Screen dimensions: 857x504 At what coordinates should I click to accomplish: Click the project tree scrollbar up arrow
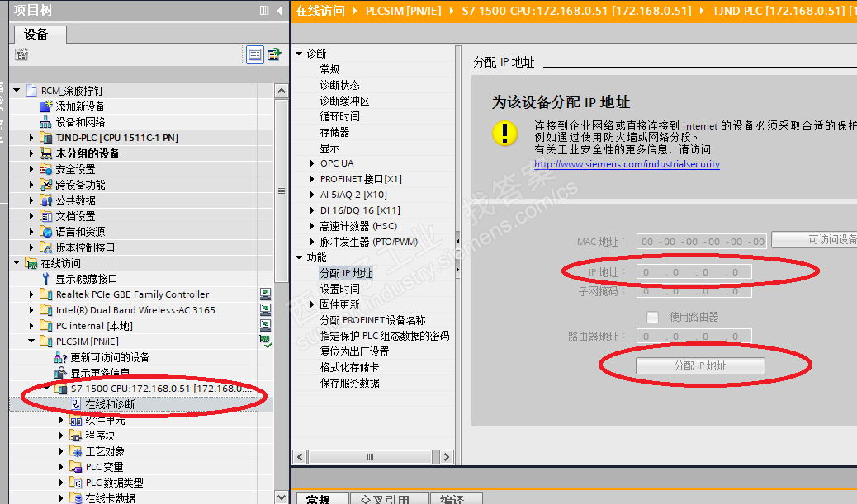(282, 91)
